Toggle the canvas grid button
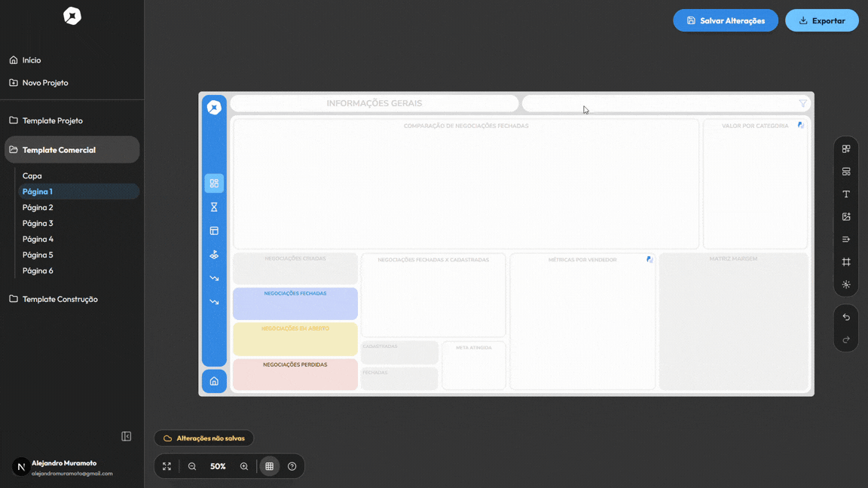The height and width of the screenshot is (488, 868). point(269,466)
